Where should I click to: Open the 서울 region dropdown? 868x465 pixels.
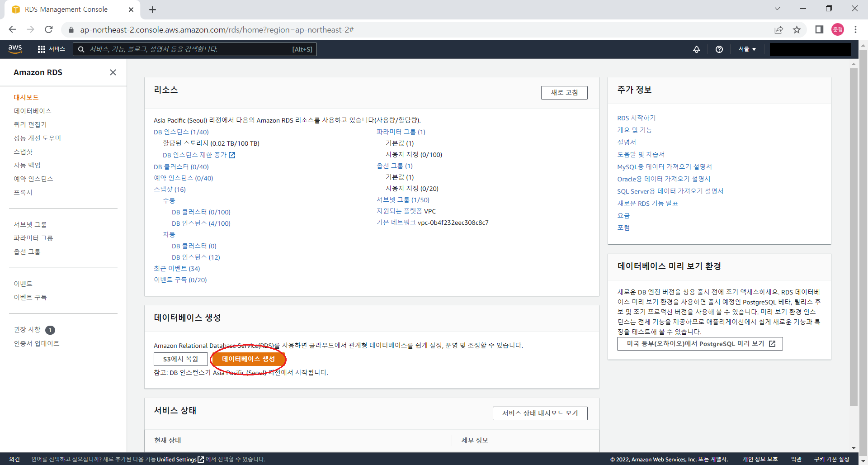click(x=747, y=49)
